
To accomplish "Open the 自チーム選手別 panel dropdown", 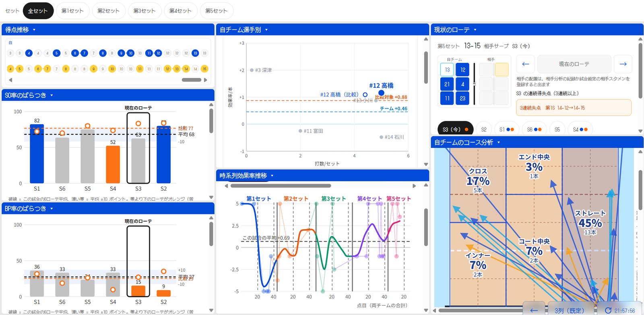I will tap(266, 30).
